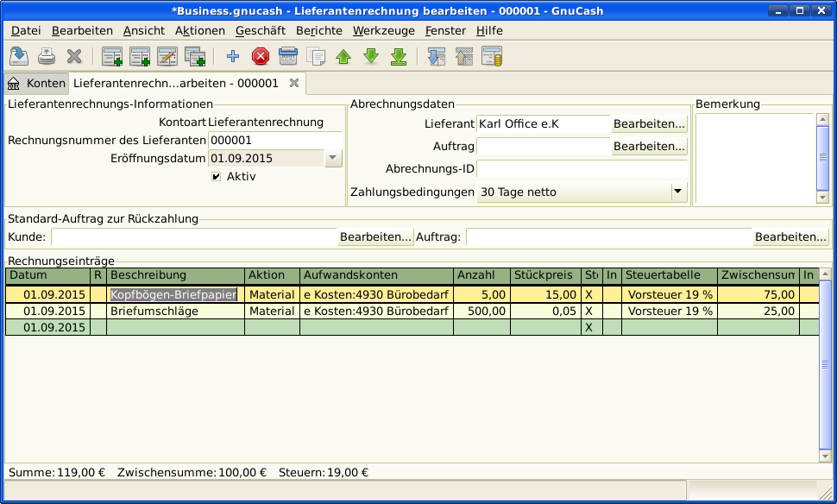Click the save file toolbar icon

coord(19,57)
